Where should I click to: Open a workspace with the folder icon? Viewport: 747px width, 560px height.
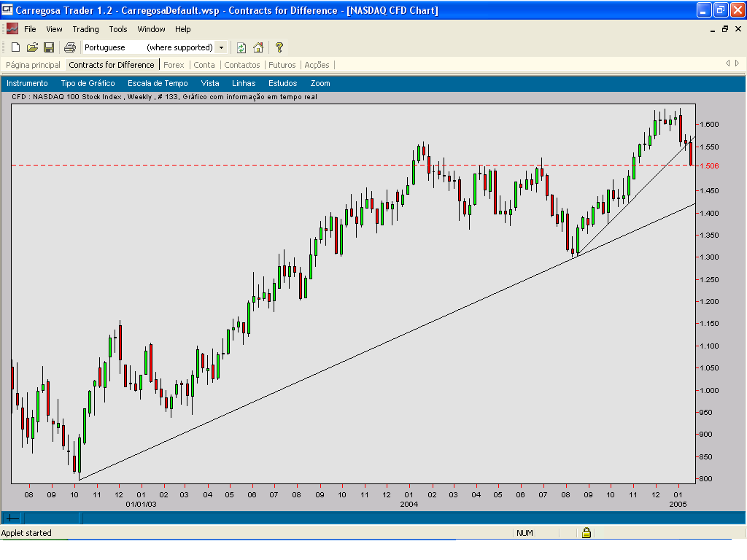(32, 47)
